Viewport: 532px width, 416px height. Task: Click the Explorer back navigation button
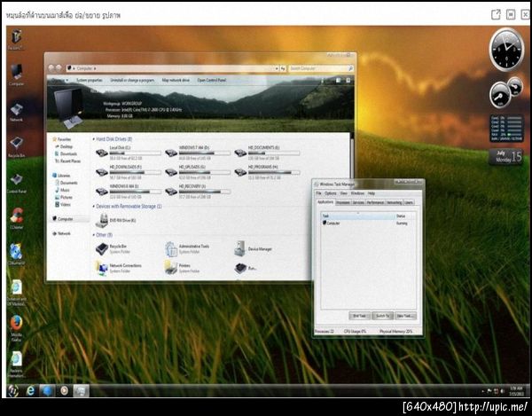[x=51, y=68]
